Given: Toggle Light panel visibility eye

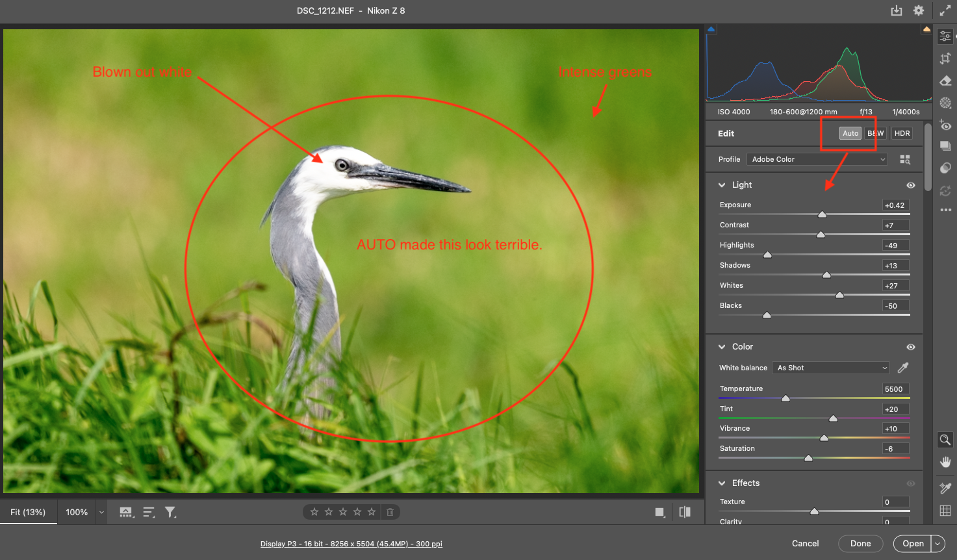Looking at the screenshot, I should [x=911, y=185].
